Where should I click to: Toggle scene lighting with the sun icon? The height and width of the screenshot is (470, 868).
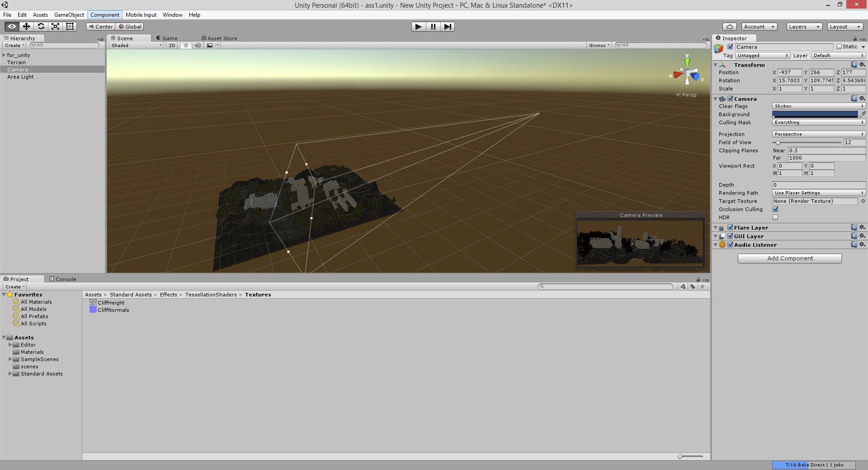pos(186,45)
